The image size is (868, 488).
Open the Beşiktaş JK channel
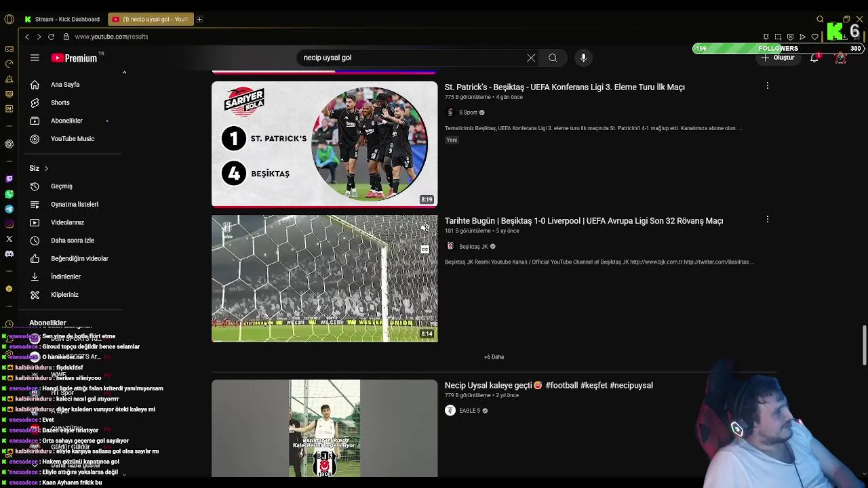click(473, 247)
